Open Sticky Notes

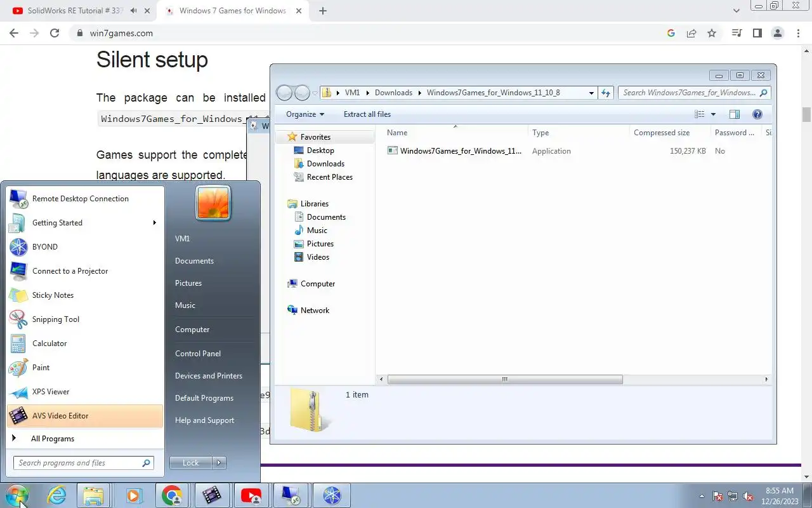point(85,295)
